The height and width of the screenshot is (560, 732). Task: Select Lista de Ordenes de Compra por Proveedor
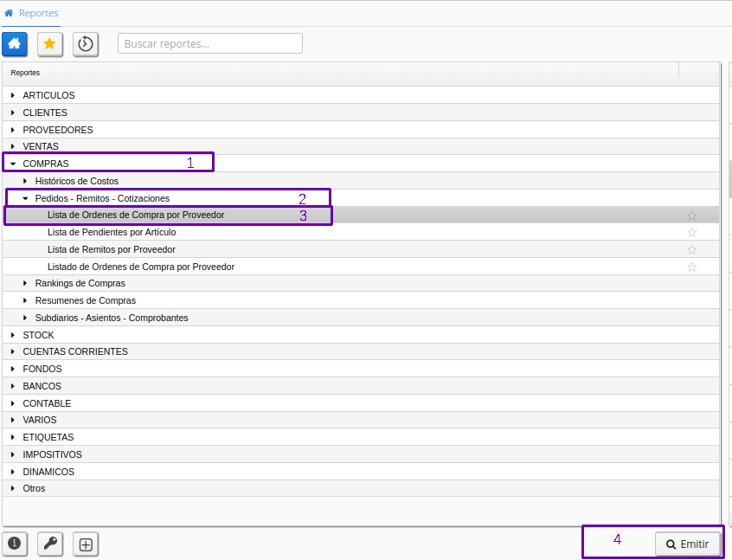(x=361, y=215)
